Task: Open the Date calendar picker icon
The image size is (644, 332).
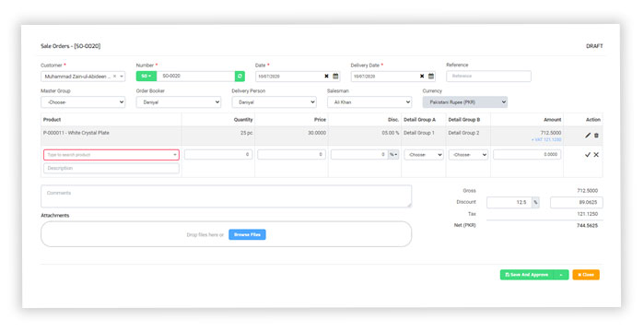Action: click(x=335, y=76)
